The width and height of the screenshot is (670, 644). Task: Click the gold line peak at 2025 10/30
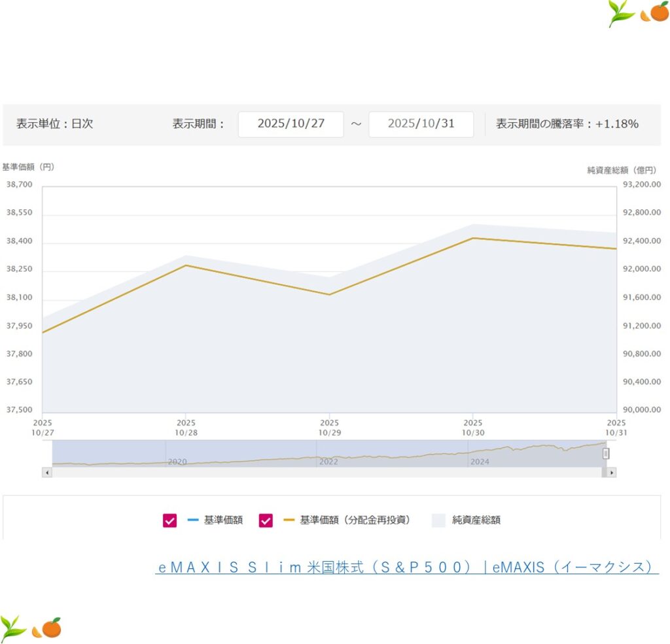pyautogui.click(x=473, y=239)
